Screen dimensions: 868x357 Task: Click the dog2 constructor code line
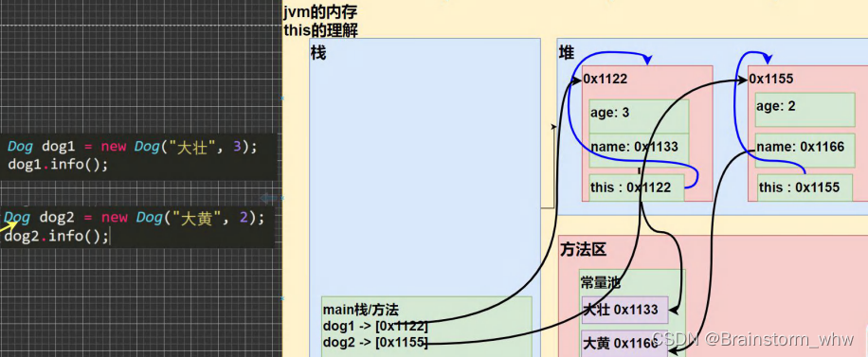135,218
